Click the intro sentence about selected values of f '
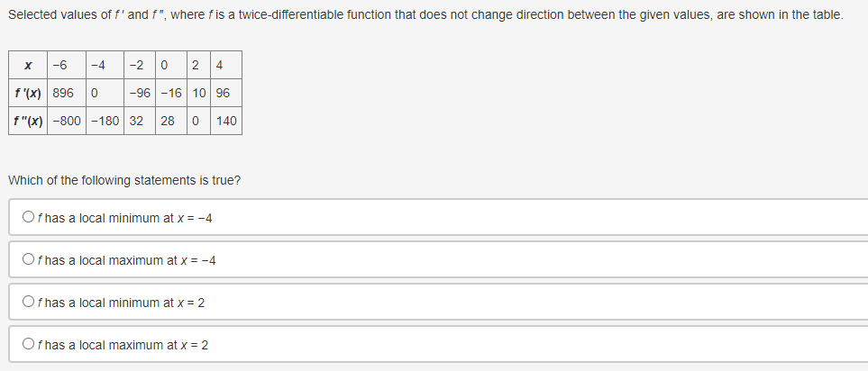Screen dimensions: 868x371 [x=425, y=15]
